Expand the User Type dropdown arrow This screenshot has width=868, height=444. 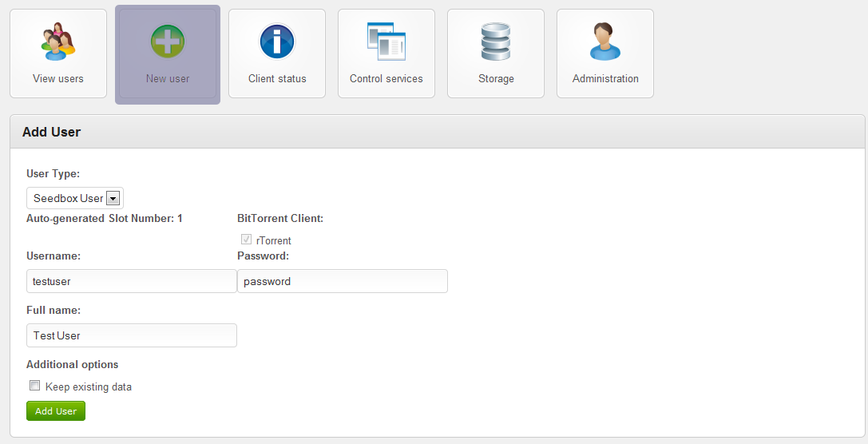tap(113, 198)
